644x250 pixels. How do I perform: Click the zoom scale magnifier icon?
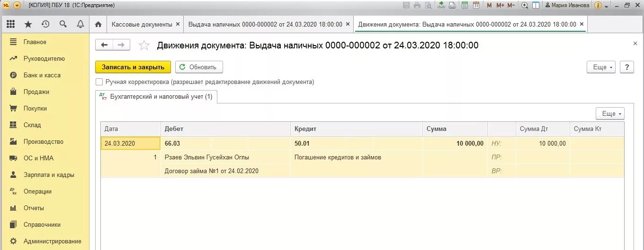coord(525,5)
